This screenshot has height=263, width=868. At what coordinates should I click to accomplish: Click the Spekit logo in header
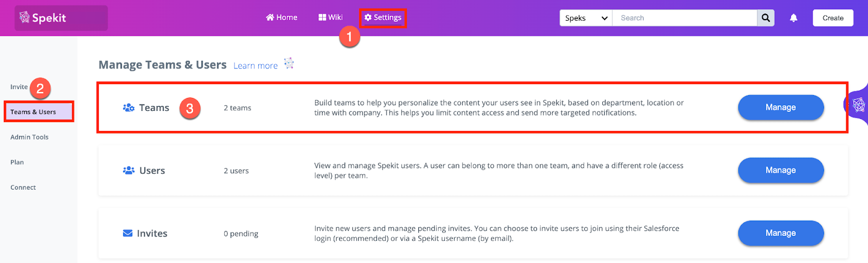(x=43, y=18)
